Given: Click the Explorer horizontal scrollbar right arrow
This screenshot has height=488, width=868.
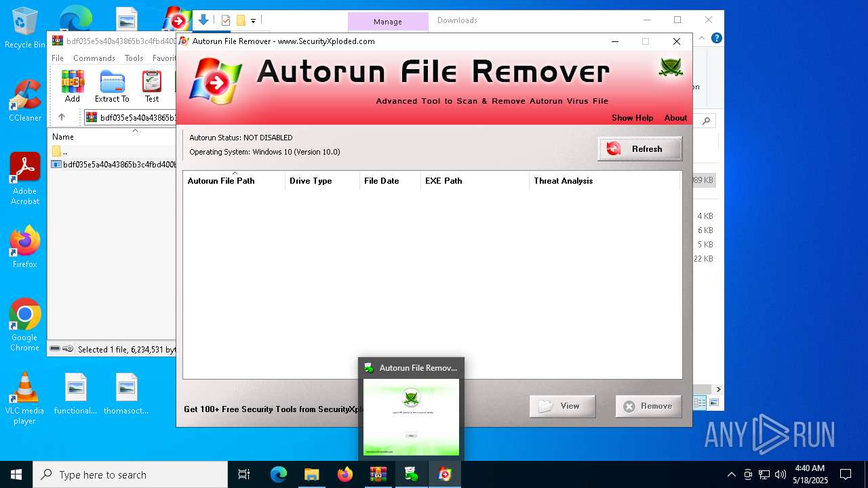Looking at the screenshot, I should (718, 389).
